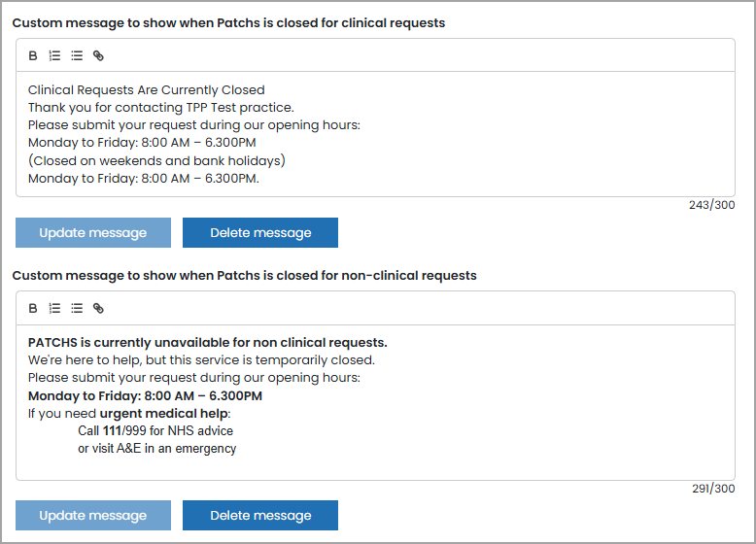
Task: Place cursor in 'Call 111/999 for NHS advice' line
Action: click(155, 430)
